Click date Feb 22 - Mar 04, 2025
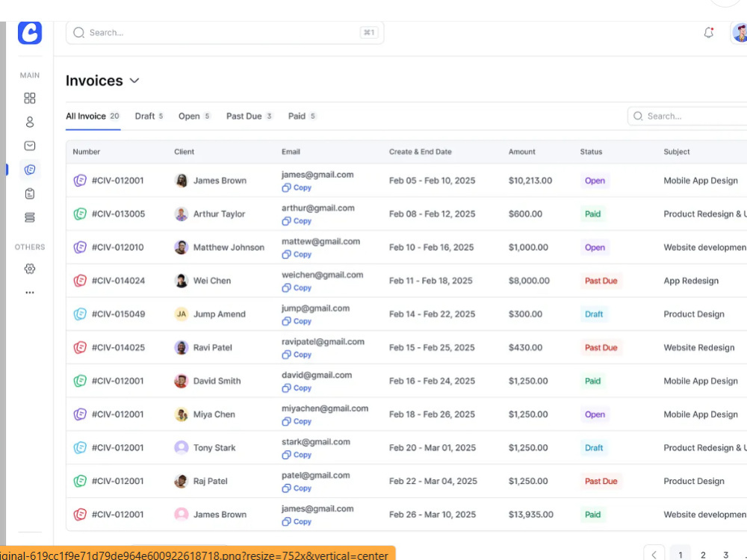Screen dimensions: 747x560 coord(433,481)
